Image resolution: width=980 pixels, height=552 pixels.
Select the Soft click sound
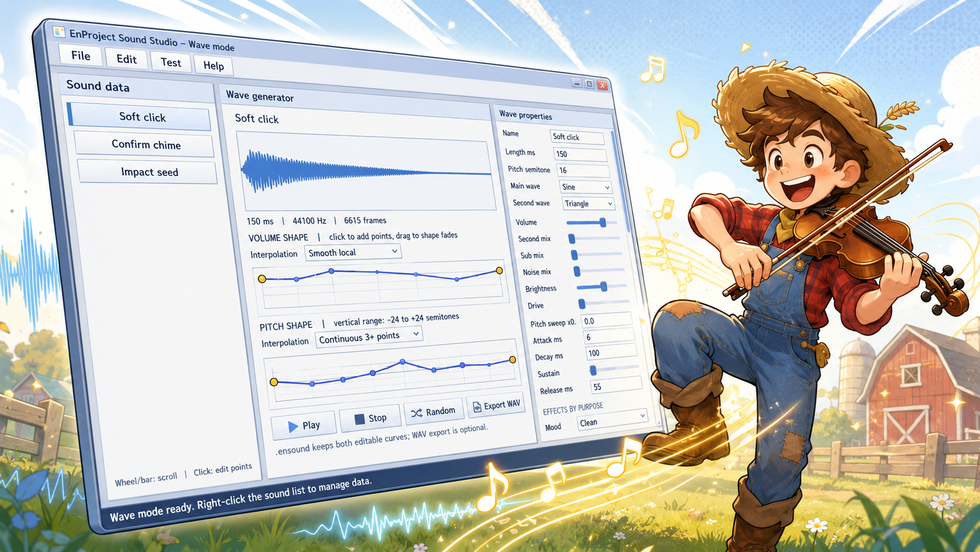click(139, 117)
